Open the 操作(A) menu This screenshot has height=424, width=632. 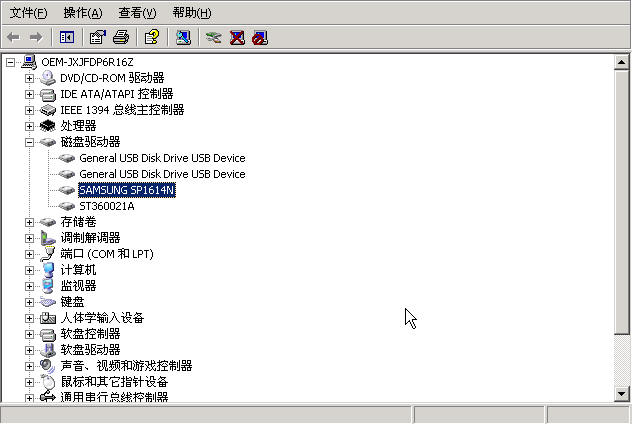coord(83,13)
